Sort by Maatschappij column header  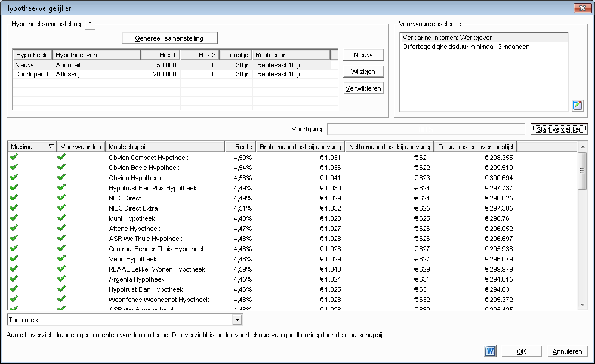tap(165, 147)
